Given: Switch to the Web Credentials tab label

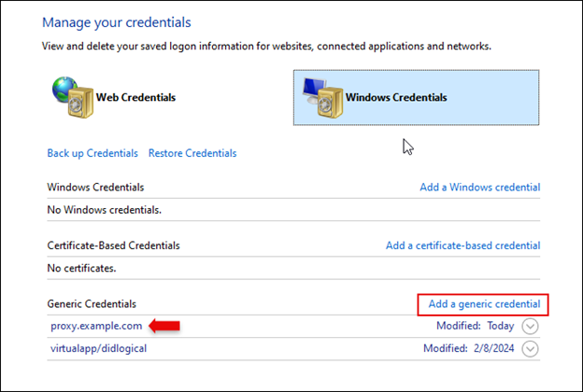Looking at the screenshot, I should (x=135, y=97).
